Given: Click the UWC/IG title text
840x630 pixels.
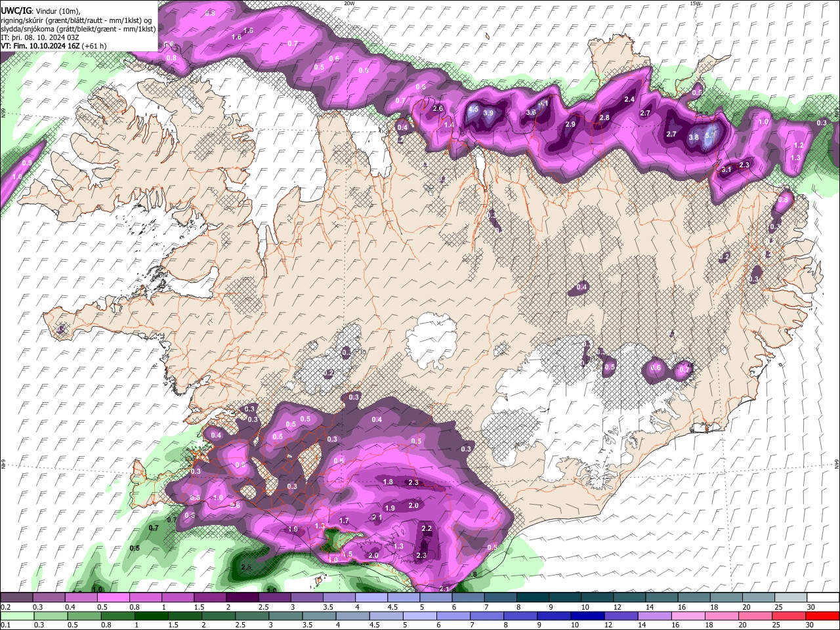Looking at the screenshot, I should pyautogui.click(x=16, y=10).
